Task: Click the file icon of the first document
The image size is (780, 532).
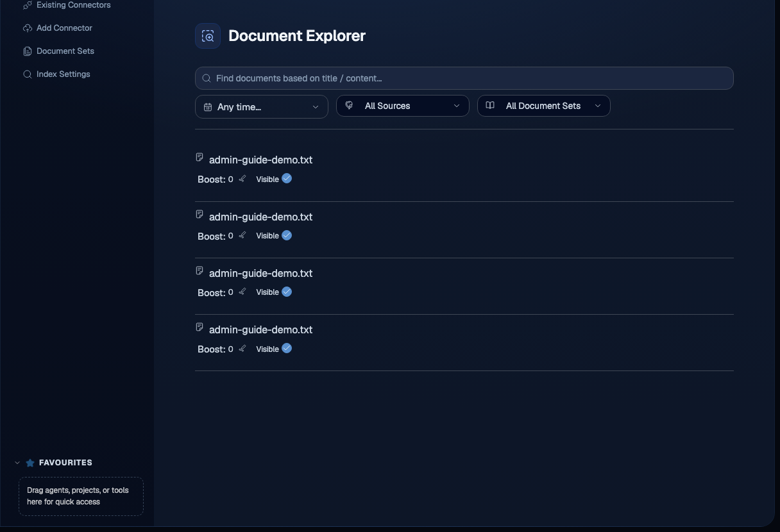Action: [x=199, y=158]
